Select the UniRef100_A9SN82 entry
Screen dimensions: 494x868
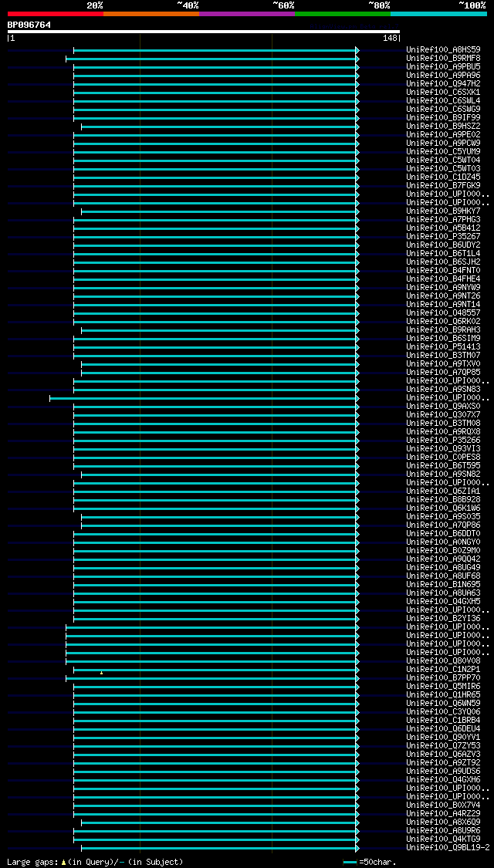pyautogui.click(x=443, y=475)
